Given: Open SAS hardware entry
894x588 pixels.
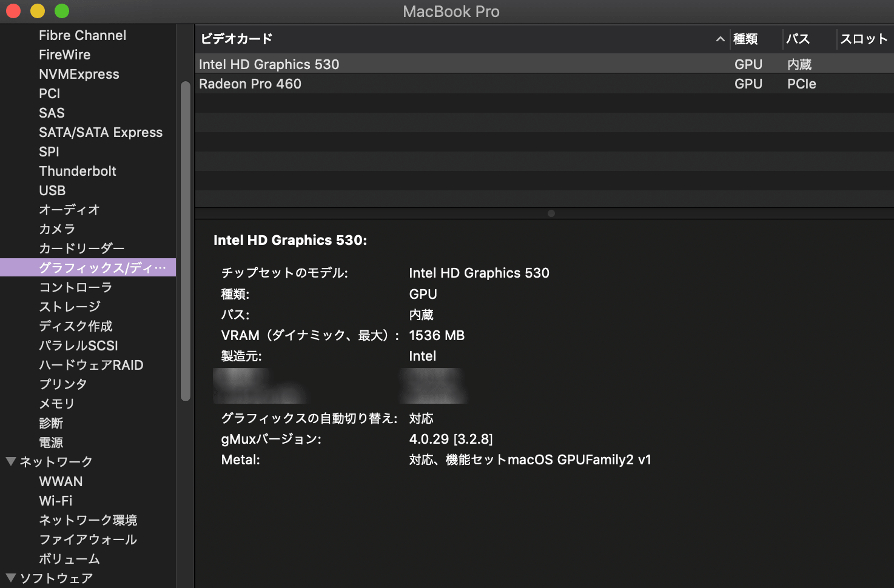Looking at the screenshot, I should (52, 113).
